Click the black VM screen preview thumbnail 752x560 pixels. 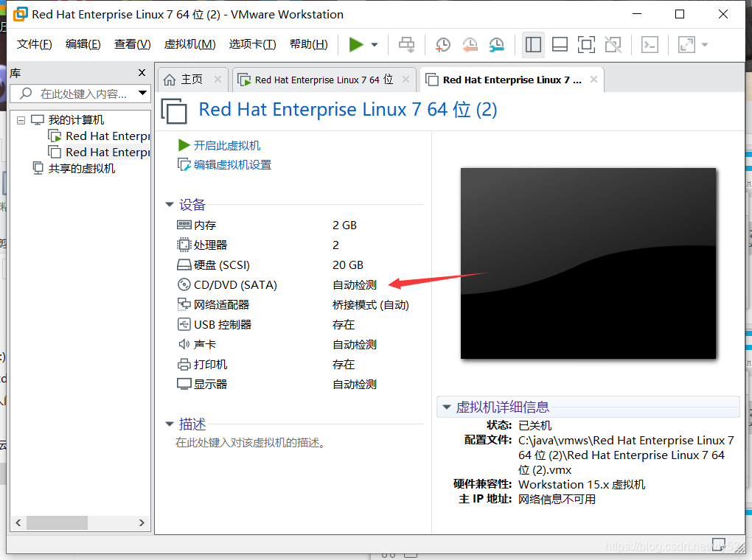pos(588,263)
